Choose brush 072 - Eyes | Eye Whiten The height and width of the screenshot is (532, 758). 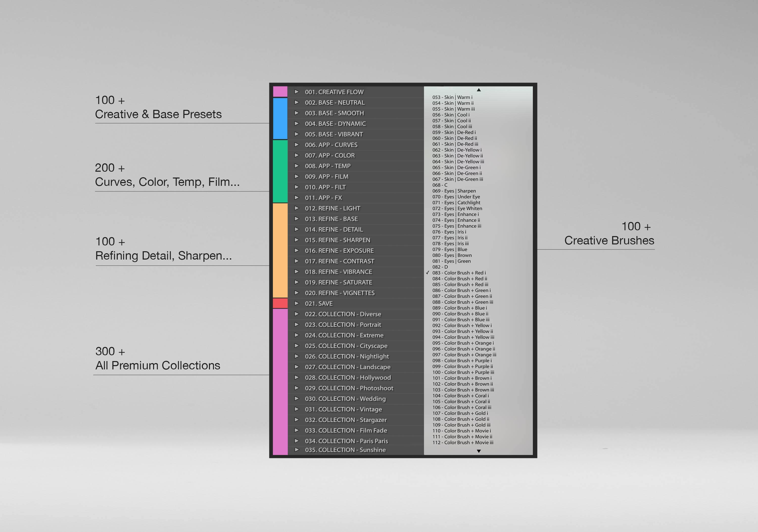(457, 209)
